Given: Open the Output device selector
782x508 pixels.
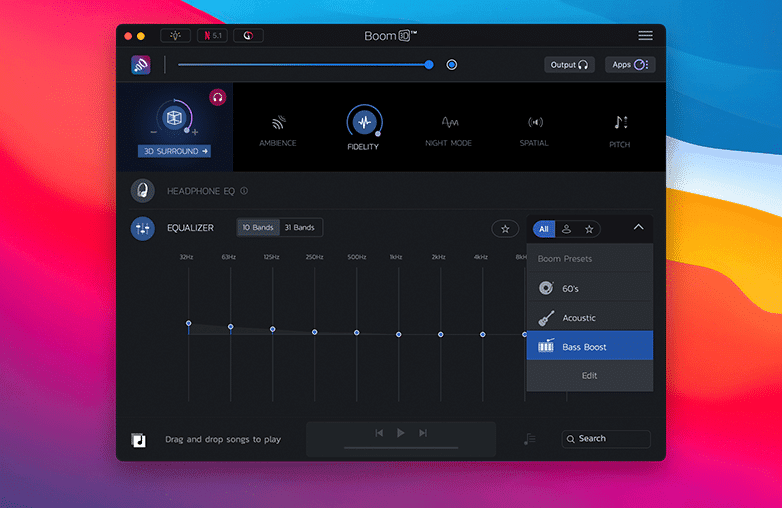Looking at the screenshot, I should pos(569,65).
